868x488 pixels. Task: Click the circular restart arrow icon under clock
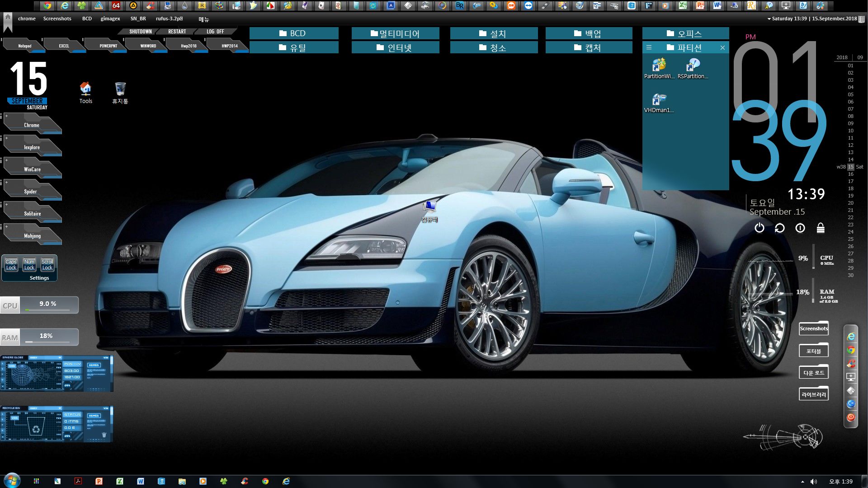(x=780, y=228)
